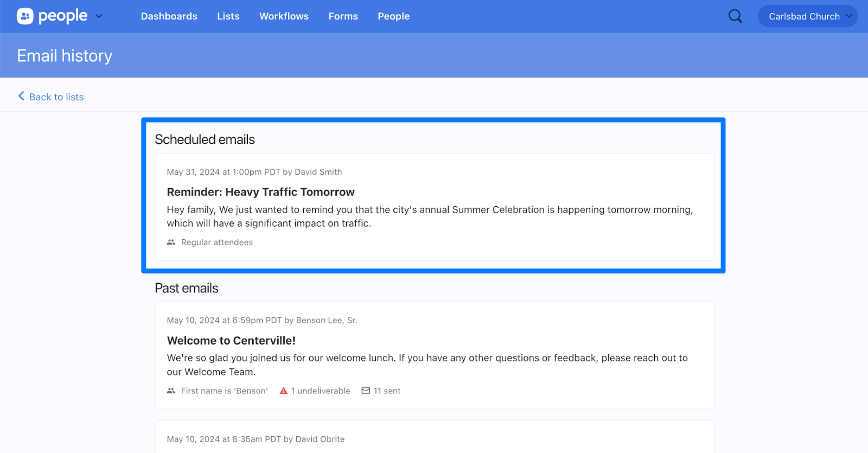This screenshot has height=453, width=868.
Task: Expand the people app switcher chevron
Action: [99, 16]
